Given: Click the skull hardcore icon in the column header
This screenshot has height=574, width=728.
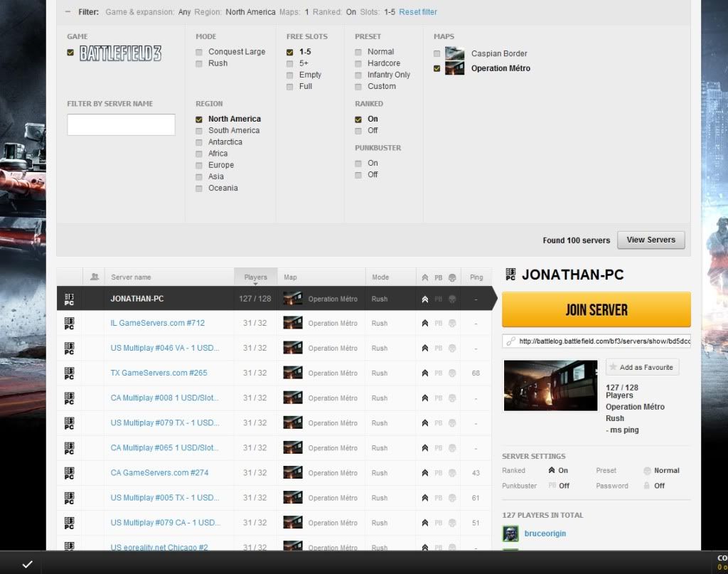Looking at the screenshot, I should coord(452,277).
